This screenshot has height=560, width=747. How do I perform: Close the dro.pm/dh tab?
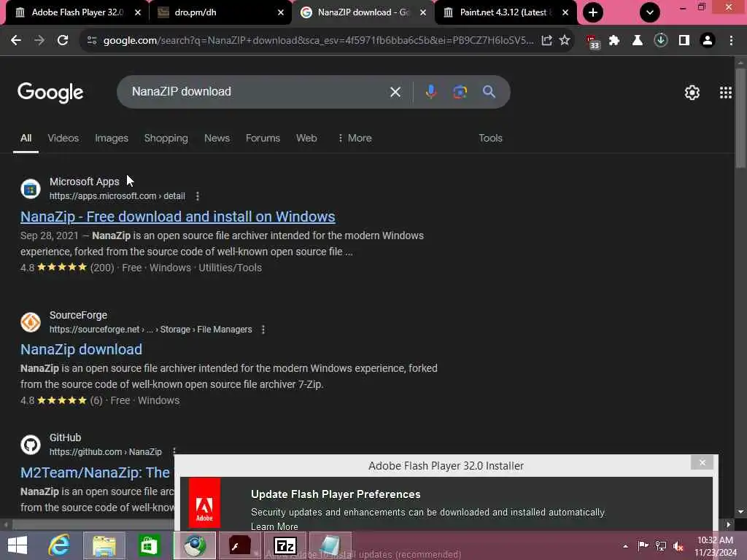pyautogui.click(x=281, y=12)
